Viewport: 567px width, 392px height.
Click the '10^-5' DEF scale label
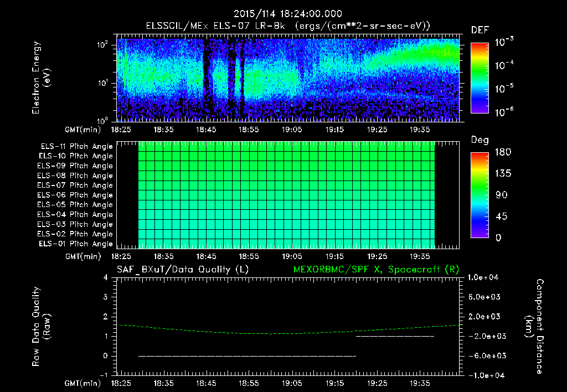point(504,88)
